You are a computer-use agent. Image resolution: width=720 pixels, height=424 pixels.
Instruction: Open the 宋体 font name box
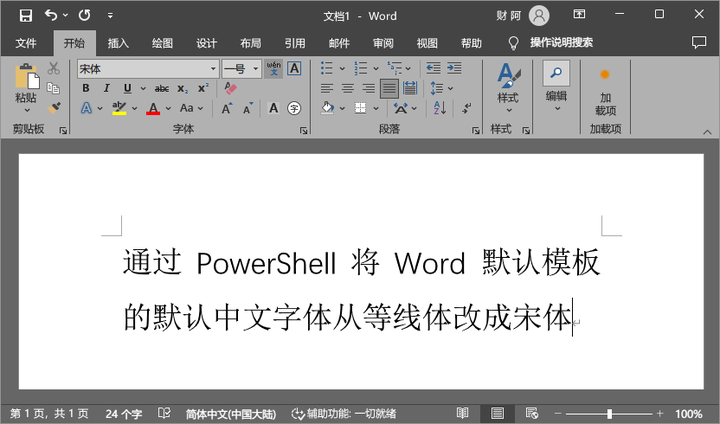pyautogui.click(x=148, y=69)
